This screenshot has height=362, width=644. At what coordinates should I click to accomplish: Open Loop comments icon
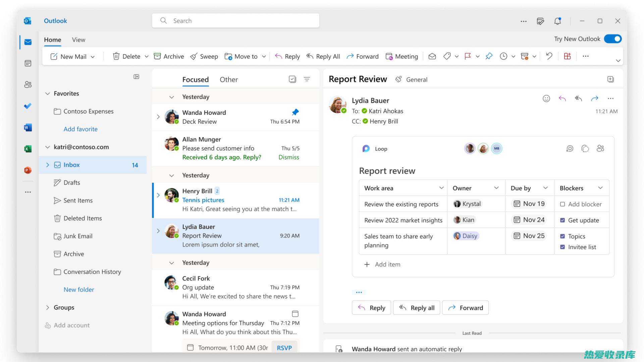coord(570,148)
